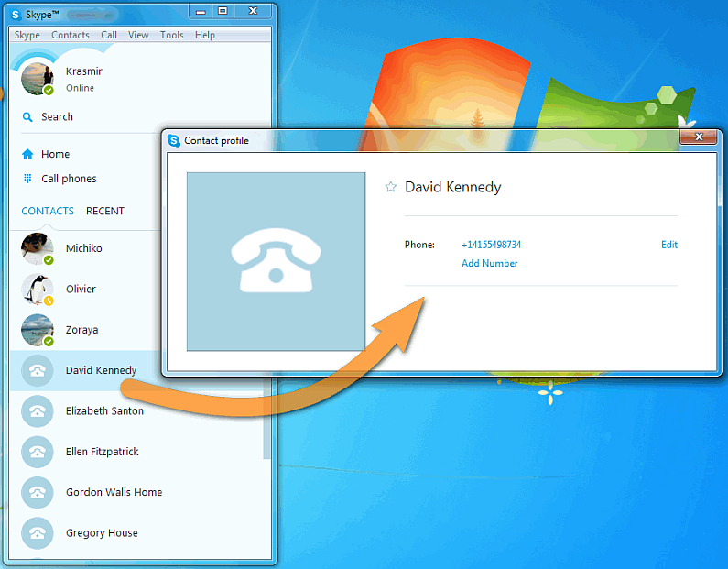Click David Kennedy's phone icon in list
Viewport: 728px width, 569px height.
[38, 371]
